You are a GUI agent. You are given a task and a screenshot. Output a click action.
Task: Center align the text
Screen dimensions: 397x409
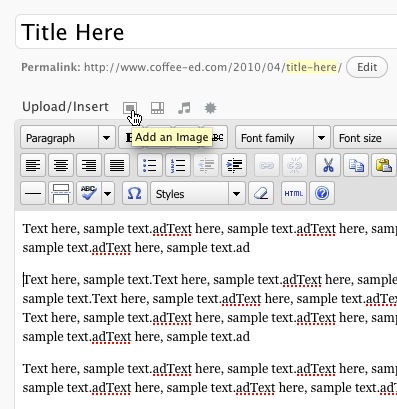61,165
